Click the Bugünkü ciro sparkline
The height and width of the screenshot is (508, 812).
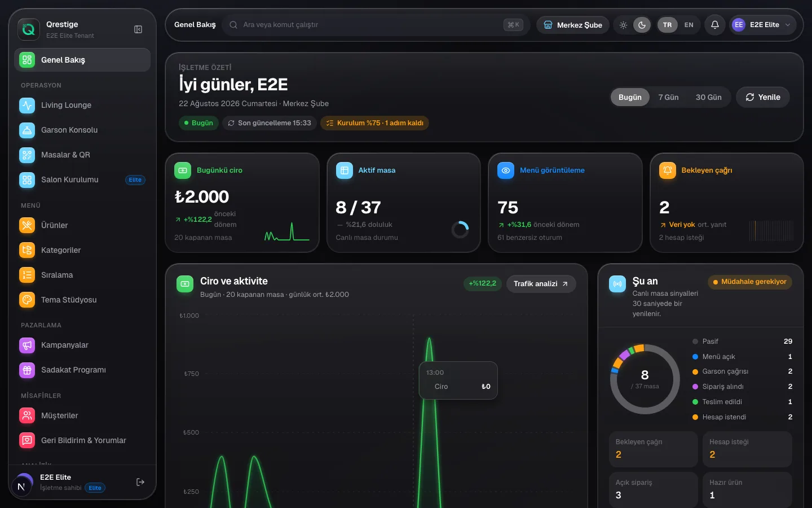[287, 231]
